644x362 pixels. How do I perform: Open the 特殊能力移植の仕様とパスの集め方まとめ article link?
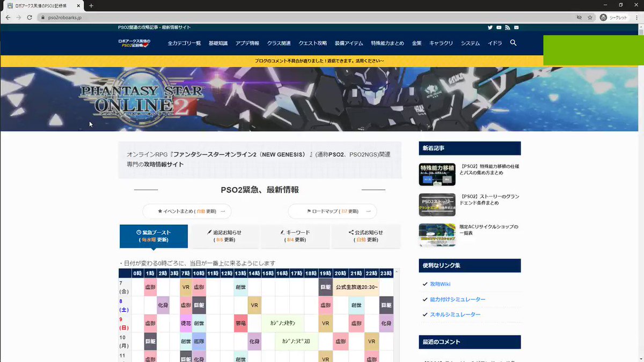(489, 169)
